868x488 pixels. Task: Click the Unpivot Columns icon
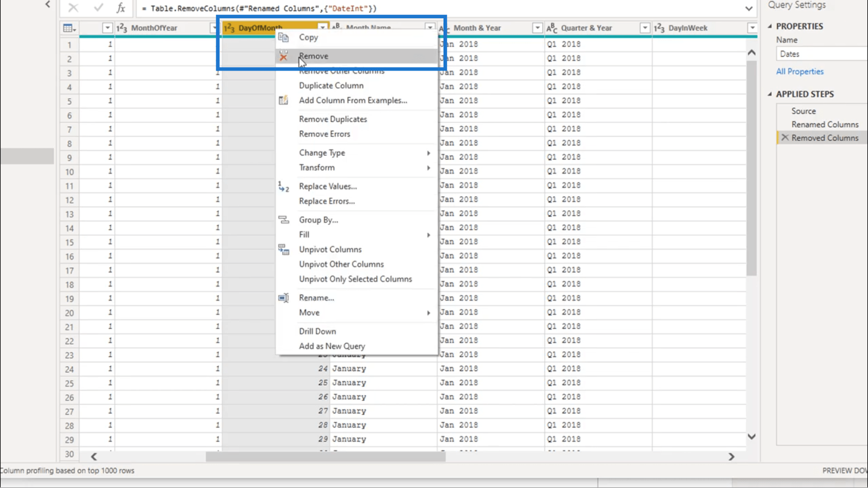coord(283,249)
